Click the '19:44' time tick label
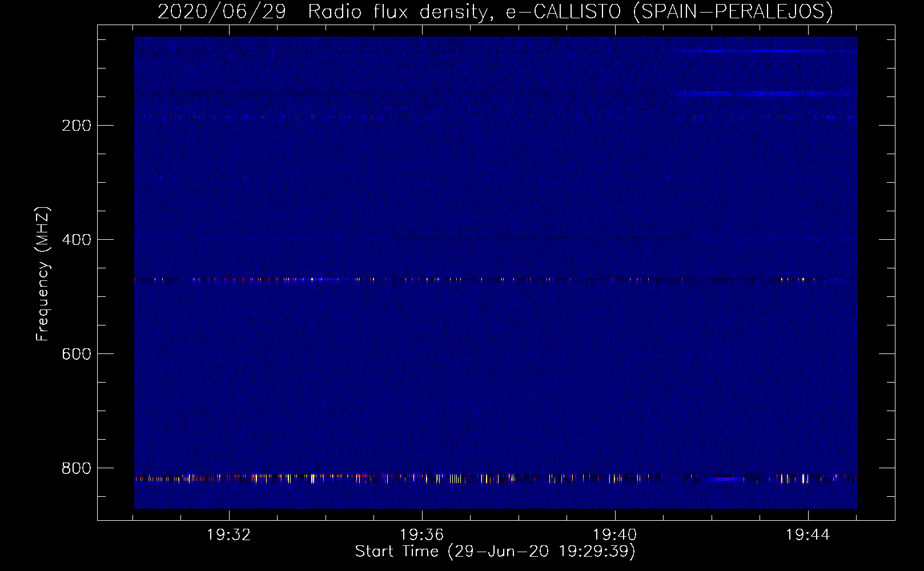Image resolution: width=924 pixels, height=571 pixels. pos(808,535)
